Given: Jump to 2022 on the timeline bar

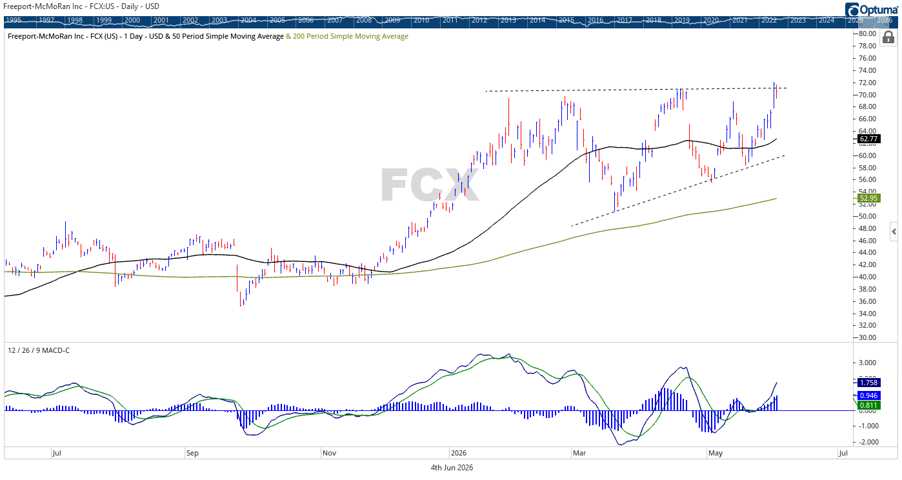Looking at the screenshot, I should [x=769, y=20].
